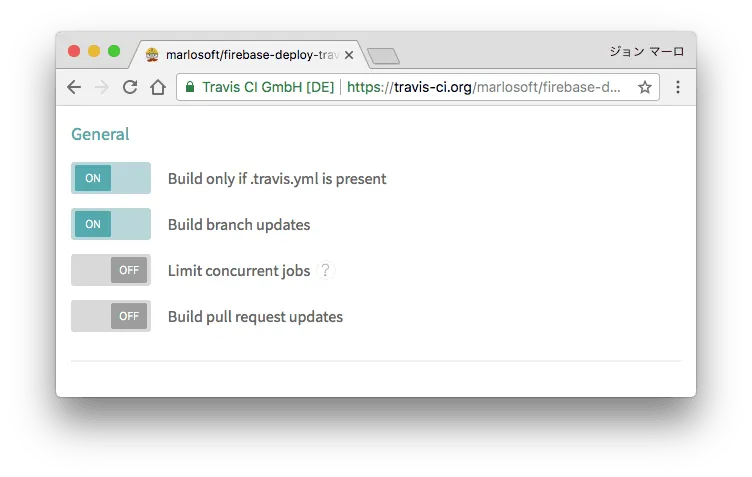This screenshot has height=477, width=752.
Task: Go to the browser home page
Action: point(157,88)
